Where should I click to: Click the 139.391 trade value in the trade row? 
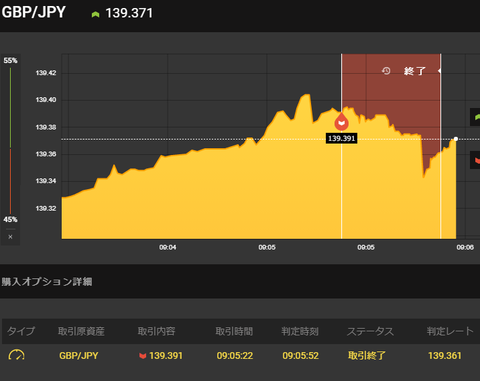pyautogui.click(x=166, y=356)
